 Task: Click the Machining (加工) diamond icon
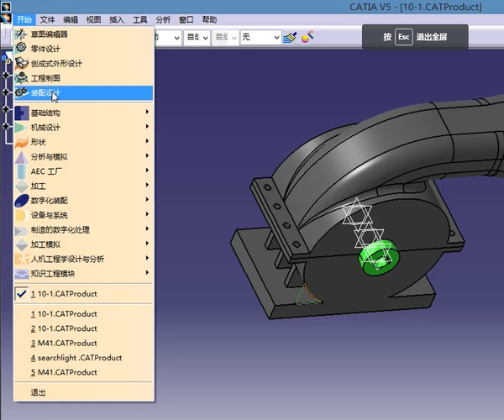(x=22, y=186)
